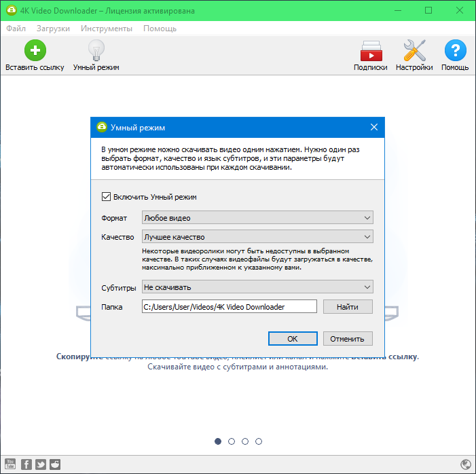Close the Умный режим dialog with X
Viewport: 476px width, 474px height.
tap(374, 127)
